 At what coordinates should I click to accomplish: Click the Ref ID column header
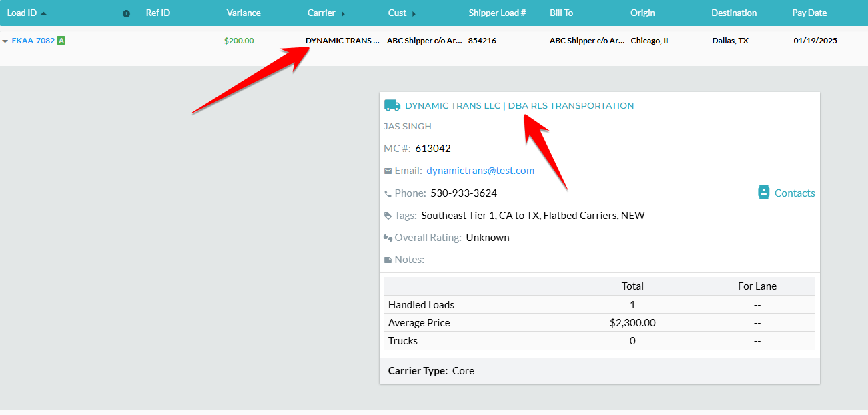coord(157,13)
